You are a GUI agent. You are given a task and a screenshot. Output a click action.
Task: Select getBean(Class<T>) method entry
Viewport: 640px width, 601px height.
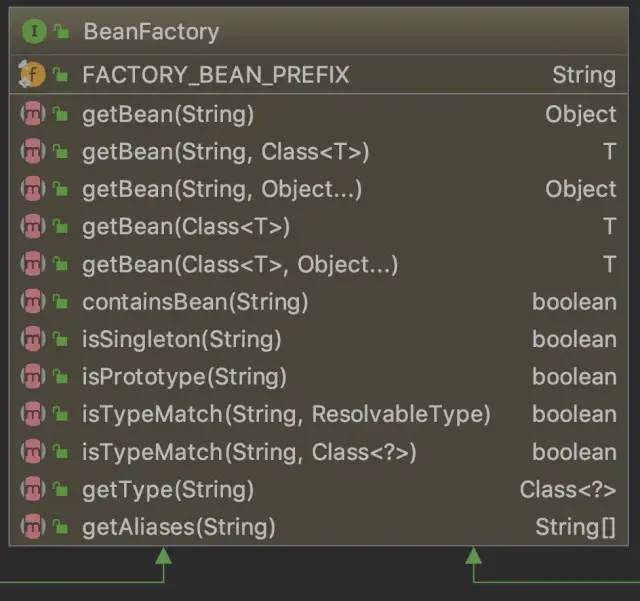pyautogui.click(x=185, y=227)
